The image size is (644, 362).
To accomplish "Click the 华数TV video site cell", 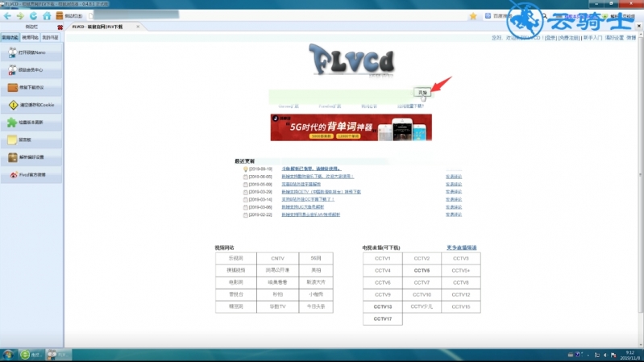I will pos(277,306).
